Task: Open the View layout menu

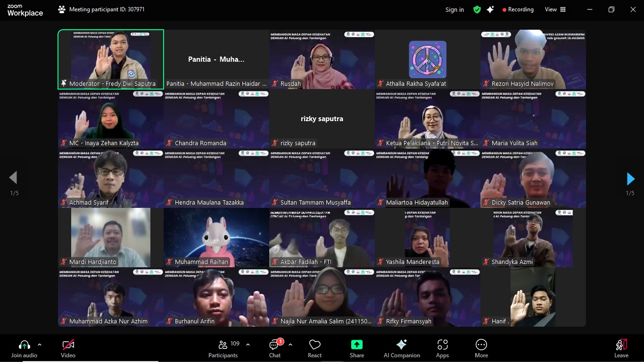Action: (555, 9)
